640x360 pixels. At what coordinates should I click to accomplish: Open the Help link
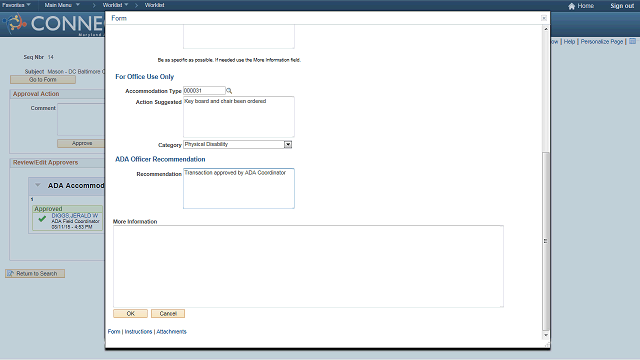[569, 42]
